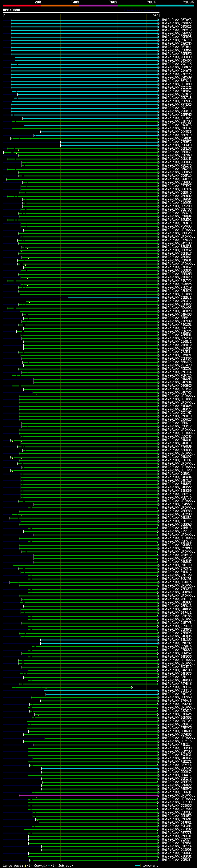Select the UniRef100_B8M243 label
This screenshot has height=868, width=197.
click(176, 778)
